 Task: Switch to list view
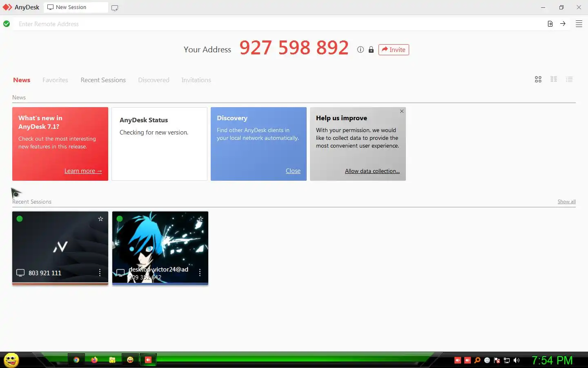569,79
